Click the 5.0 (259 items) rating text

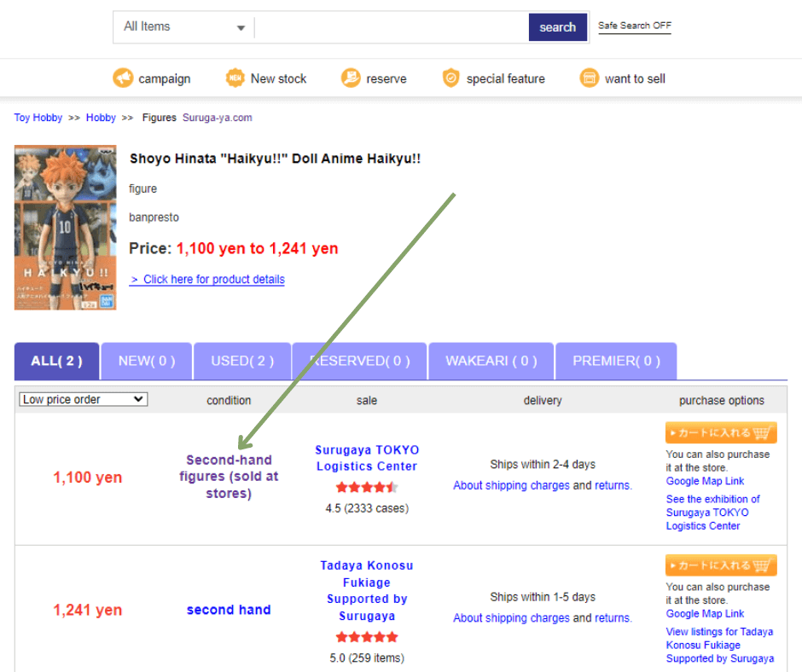click(367, 658)
